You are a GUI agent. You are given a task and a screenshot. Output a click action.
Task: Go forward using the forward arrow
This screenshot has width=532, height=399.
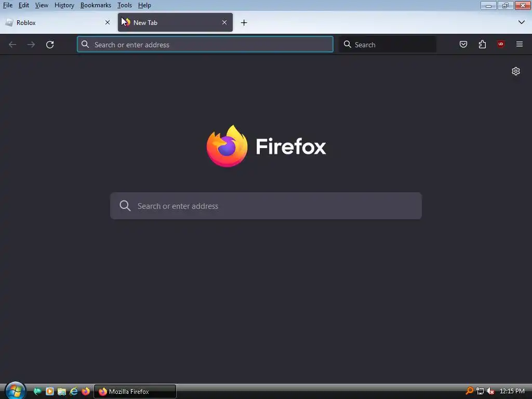[31, 45]
